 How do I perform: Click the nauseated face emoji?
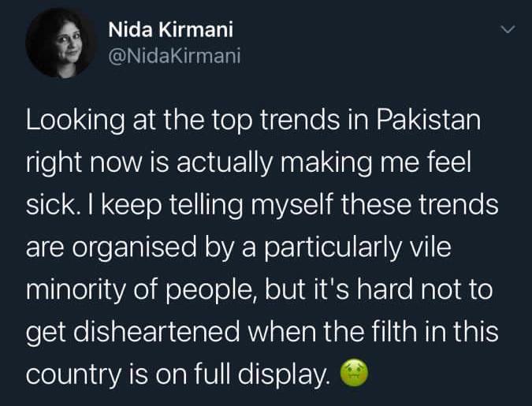(354, 372)
